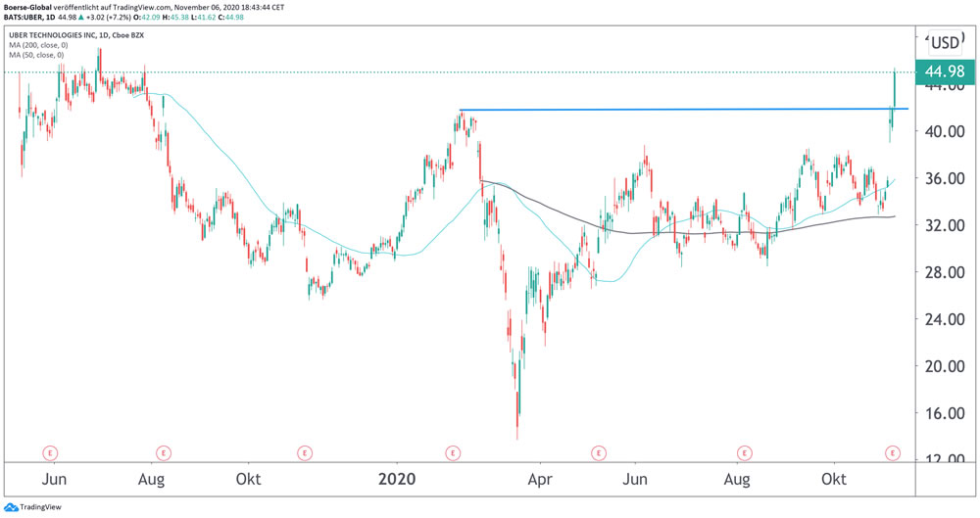Select the USD currency label
Image resolution: width=980 pixels, height=518 pixels.
coord(945,43)
